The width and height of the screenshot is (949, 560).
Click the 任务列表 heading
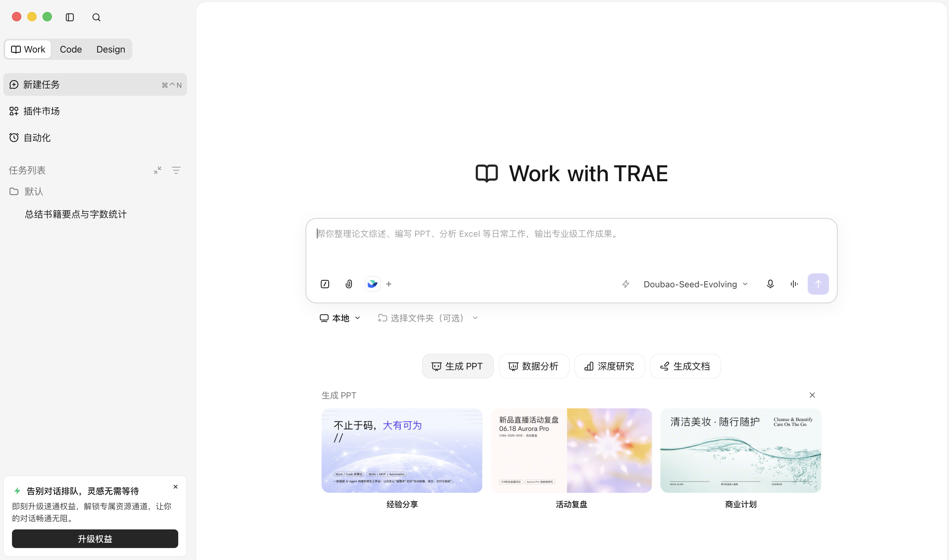[27, 171]
